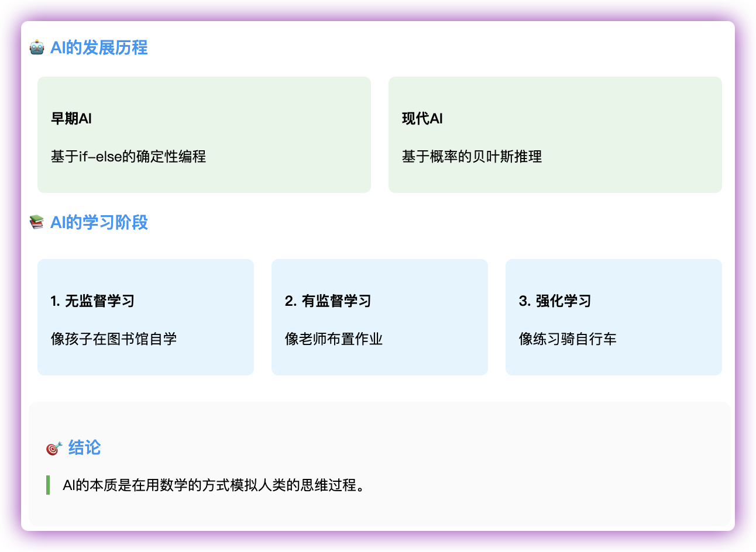The image size is (756, 552).
Task: Click the quote 'AI的本质是在用数学的方式模拟人类的思维过程。'
Action: (x=214, y=485)
